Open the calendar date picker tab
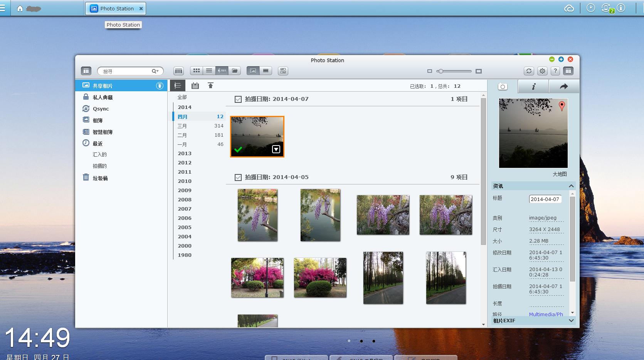This screenshot has width=644, height=360. click(x=195, y=85)
